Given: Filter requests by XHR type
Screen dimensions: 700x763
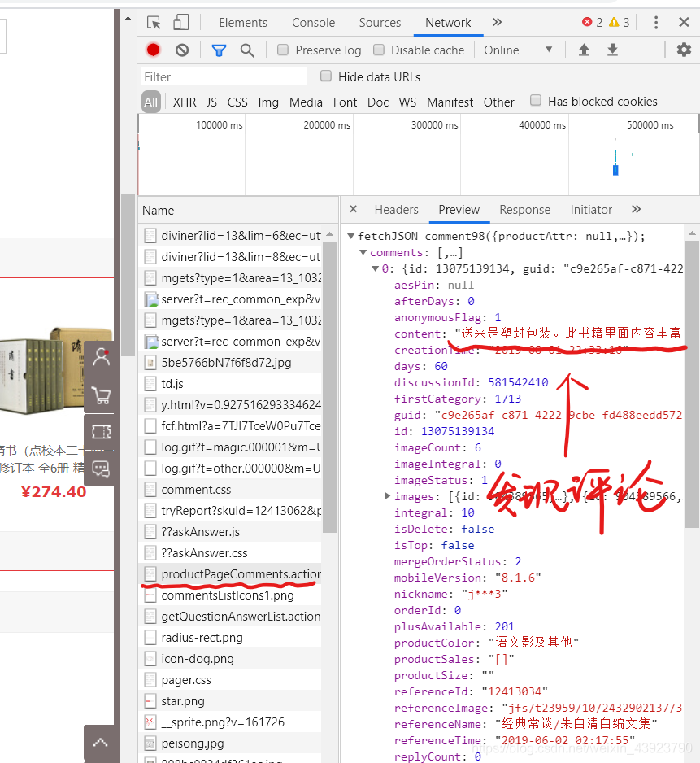Looking at the screenshot, I should pos(184,102).
